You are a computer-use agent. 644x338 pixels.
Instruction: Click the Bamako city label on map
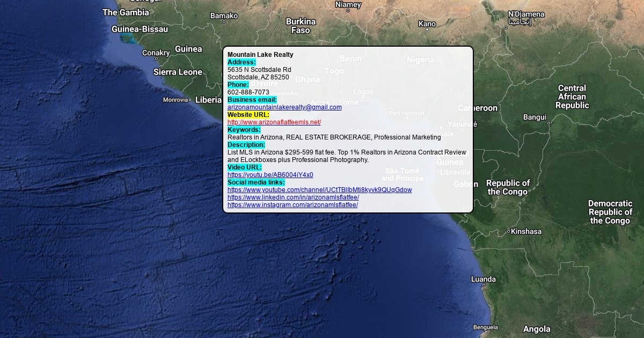(224, 16)
